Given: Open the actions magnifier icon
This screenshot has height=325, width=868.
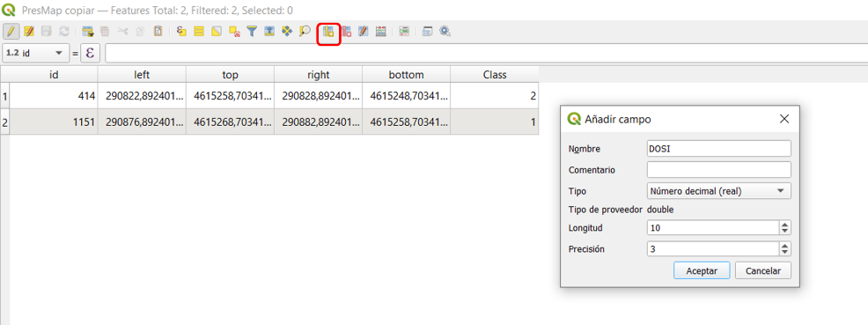Looking at the screenshot, I should point(445,32).
